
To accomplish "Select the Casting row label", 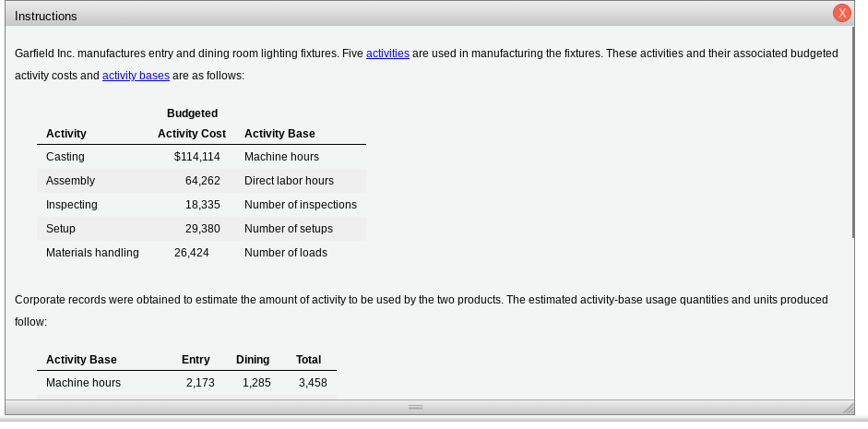I will [65, 157].
